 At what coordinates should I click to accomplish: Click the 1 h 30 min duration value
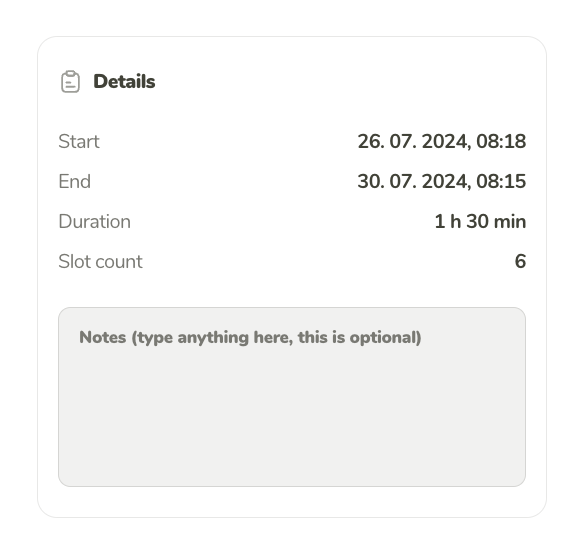[x=481, y=221]
